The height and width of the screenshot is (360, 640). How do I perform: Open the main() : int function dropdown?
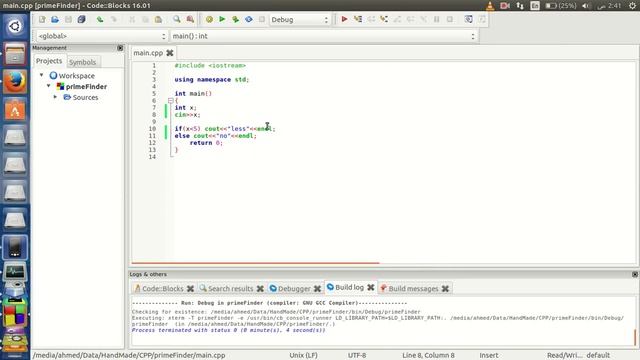click(x=324, y=36)
